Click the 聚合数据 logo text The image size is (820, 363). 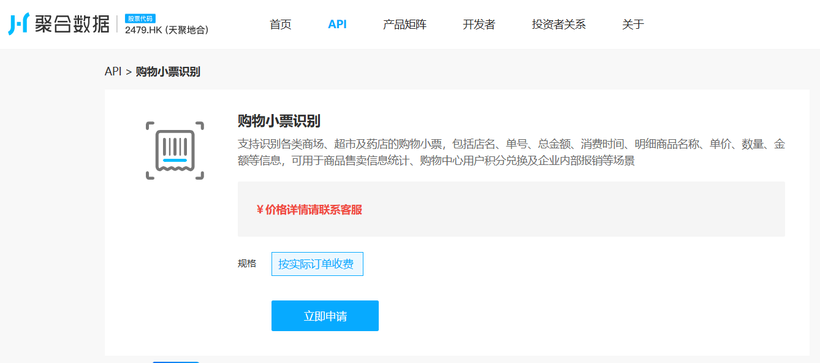72,24
